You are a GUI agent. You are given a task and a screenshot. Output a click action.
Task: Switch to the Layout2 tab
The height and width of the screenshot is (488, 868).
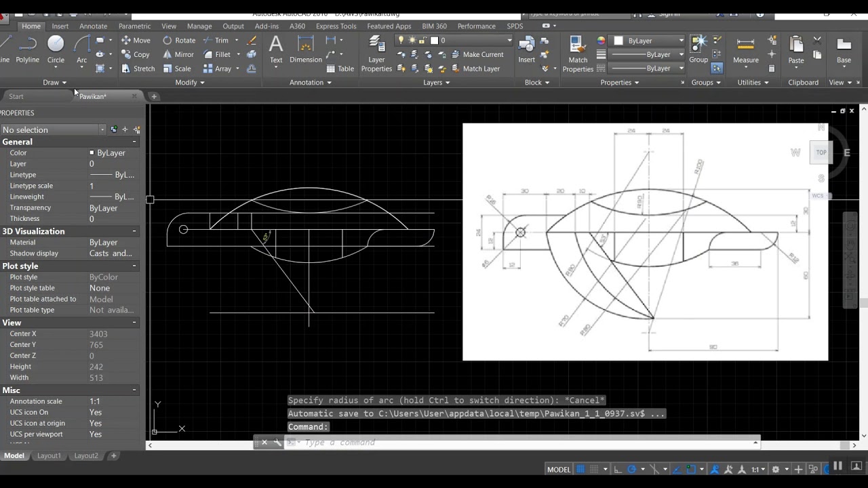(86, 456)
